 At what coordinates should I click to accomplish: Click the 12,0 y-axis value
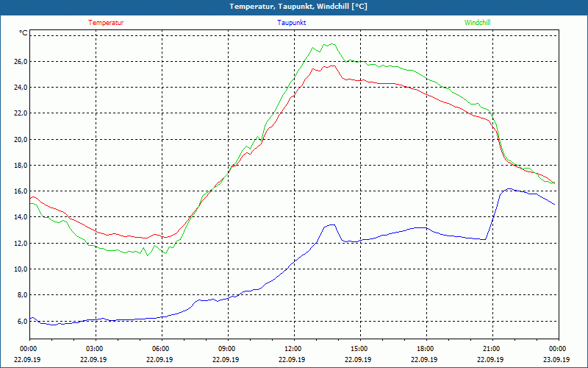click(x=21, y=244)
